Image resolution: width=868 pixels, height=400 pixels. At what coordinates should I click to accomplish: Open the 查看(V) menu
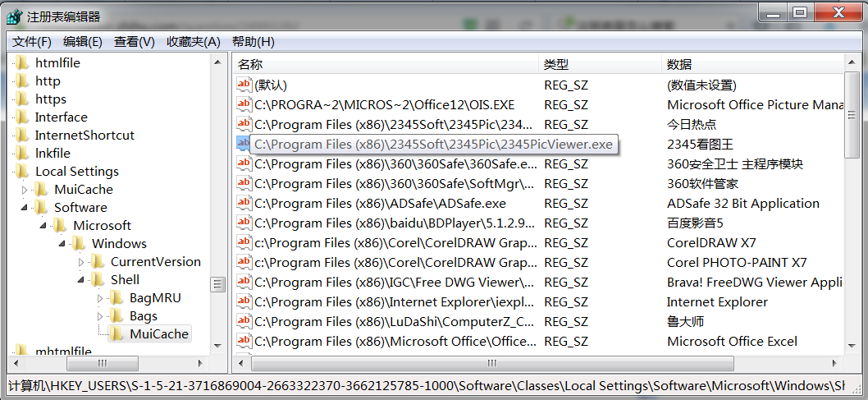134,42
